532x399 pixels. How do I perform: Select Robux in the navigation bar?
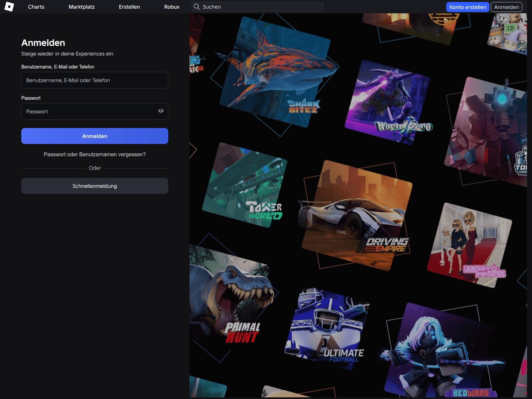coord(172,7)
